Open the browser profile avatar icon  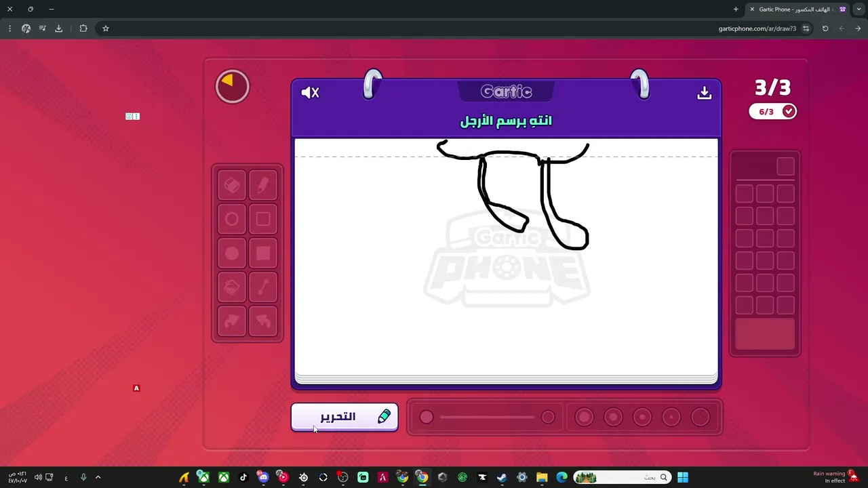click(26, 28)
